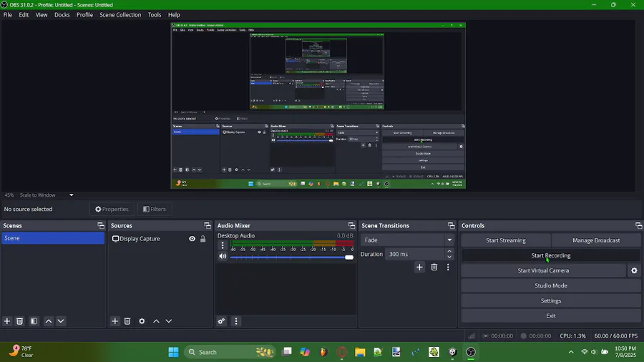This screenshot has width=644, height=362.
Task: Open the Tools menu
Action: 155,15
